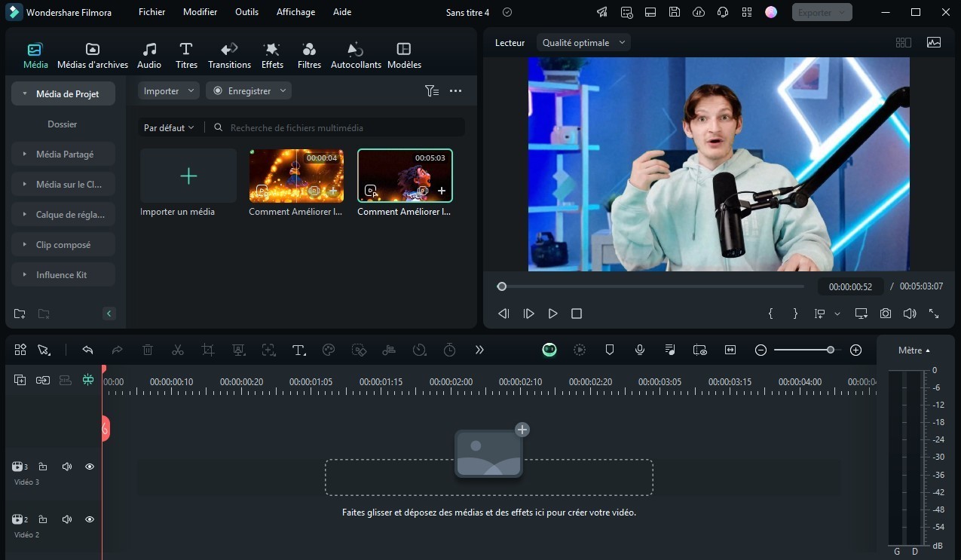
Task: Open the Enregistrer dropdown arrow
Action: click(283, 90)
